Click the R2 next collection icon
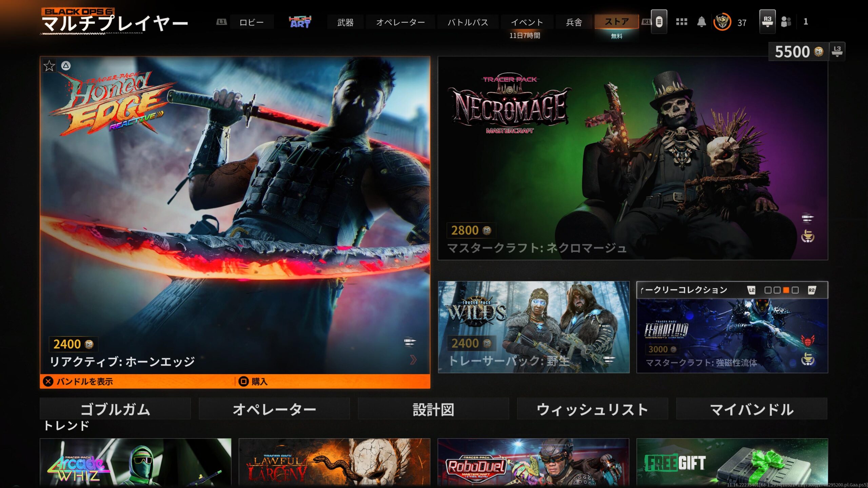 coord(812,290)
